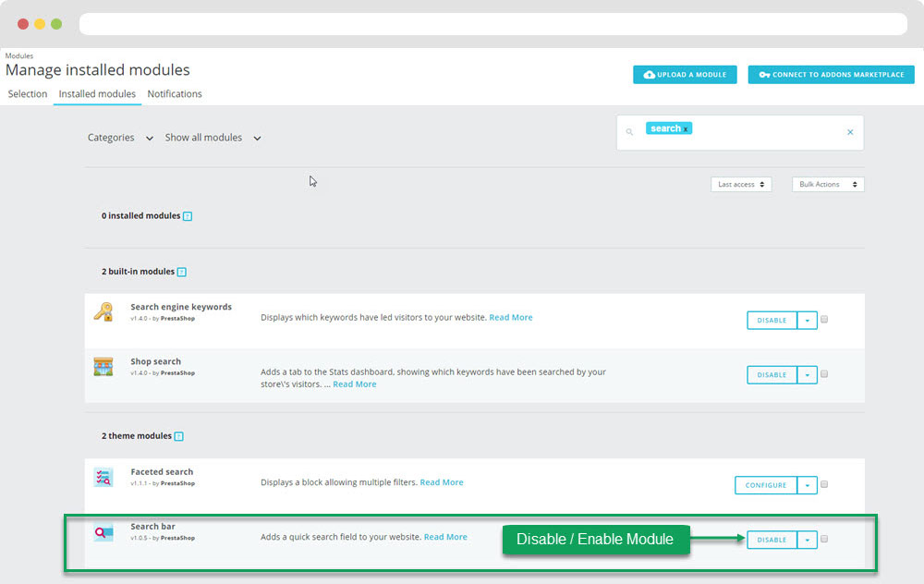
Task: Expand the Categories dropdown
Action: click(x=120, y=138)
